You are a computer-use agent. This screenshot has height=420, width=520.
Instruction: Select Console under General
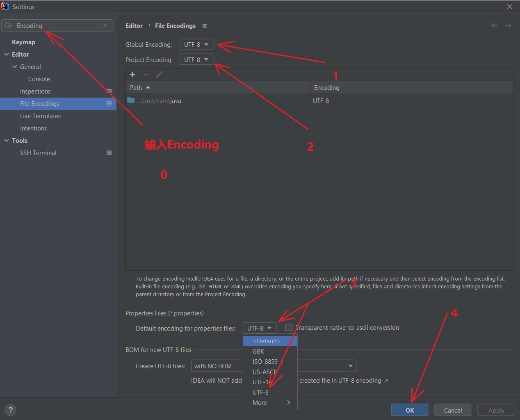39,79
